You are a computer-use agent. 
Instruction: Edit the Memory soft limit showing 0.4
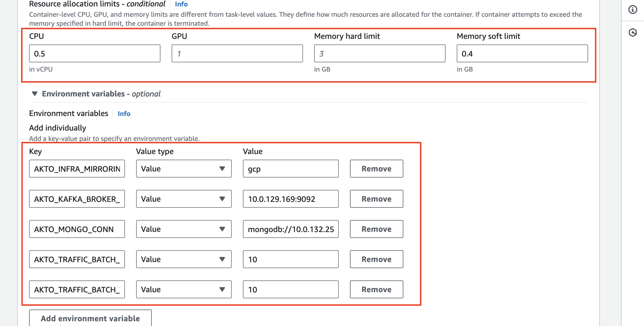522,53
